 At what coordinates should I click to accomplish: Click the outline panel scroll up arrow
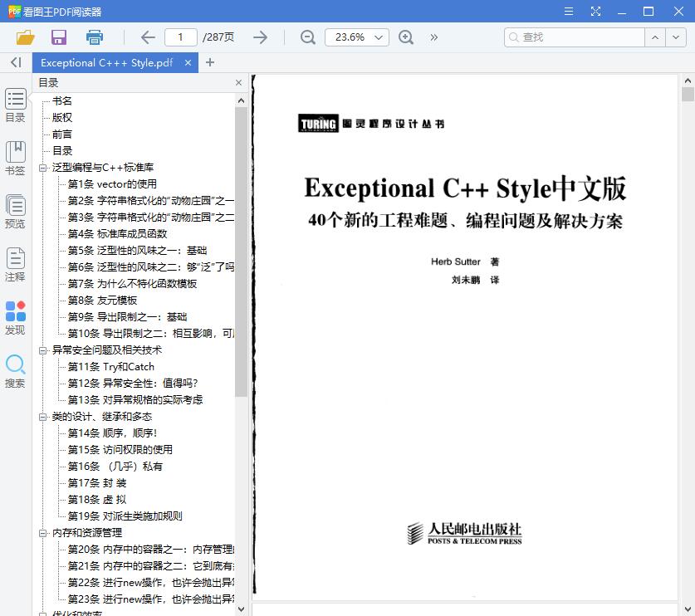241,100
